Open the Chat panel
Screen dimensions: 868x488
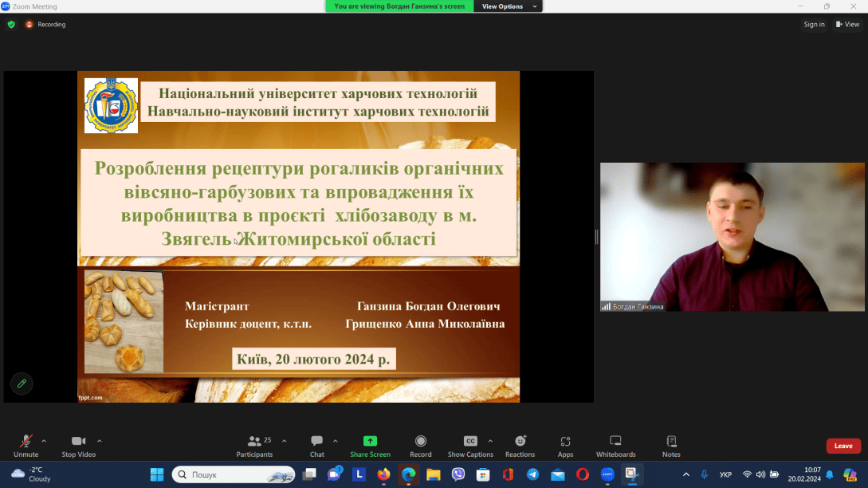point(316,446)
